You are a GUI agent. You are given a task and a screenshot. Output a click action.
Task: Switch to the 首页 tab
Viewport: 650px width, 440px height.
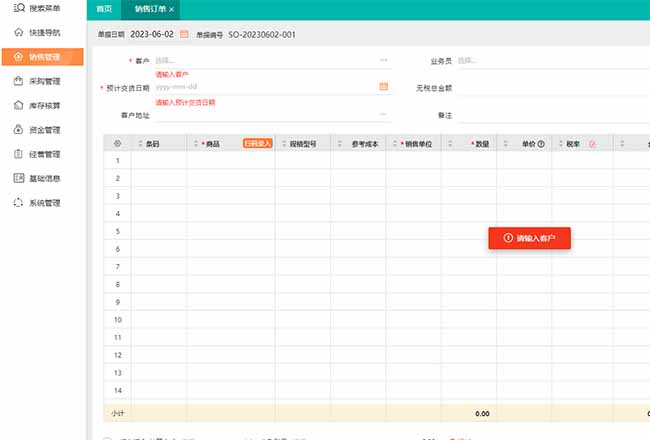click(104, 9)
